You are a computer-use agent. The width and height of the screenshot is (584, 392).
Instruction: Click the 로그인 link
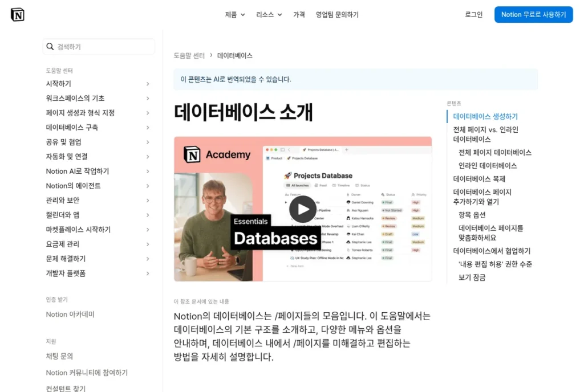473,14
